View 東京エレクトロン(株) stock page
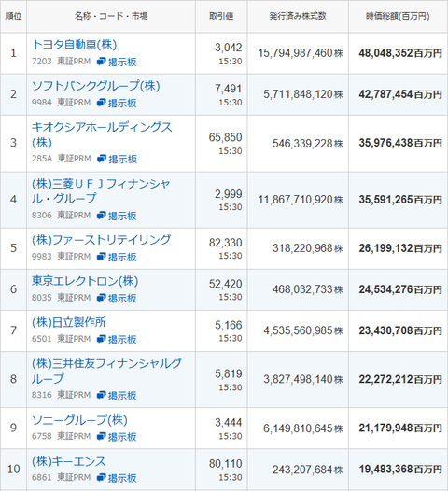The image size is (448, 491). pos(85,281)
